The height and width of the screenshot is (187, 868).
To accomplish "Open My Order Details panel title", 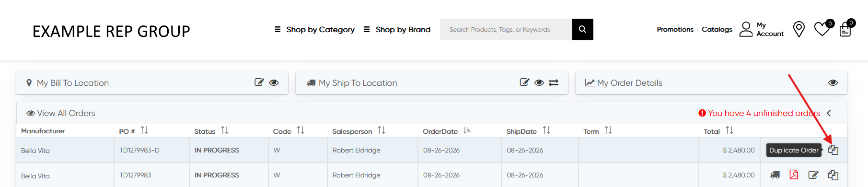I will point(630,83).
